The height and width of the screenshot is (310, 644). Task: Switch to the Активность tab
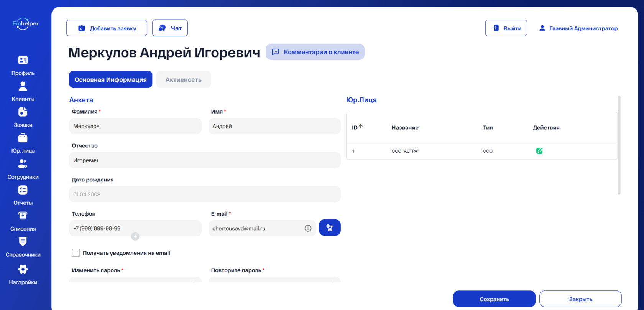tap(183, 79)
